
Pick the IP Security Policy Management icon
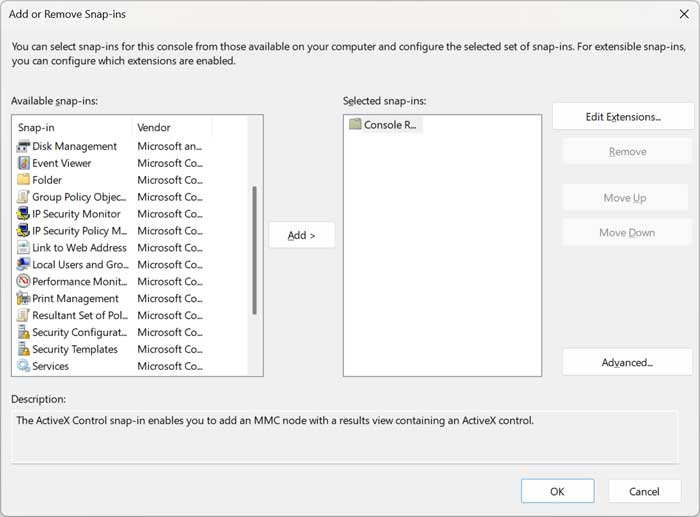[23, 231]
